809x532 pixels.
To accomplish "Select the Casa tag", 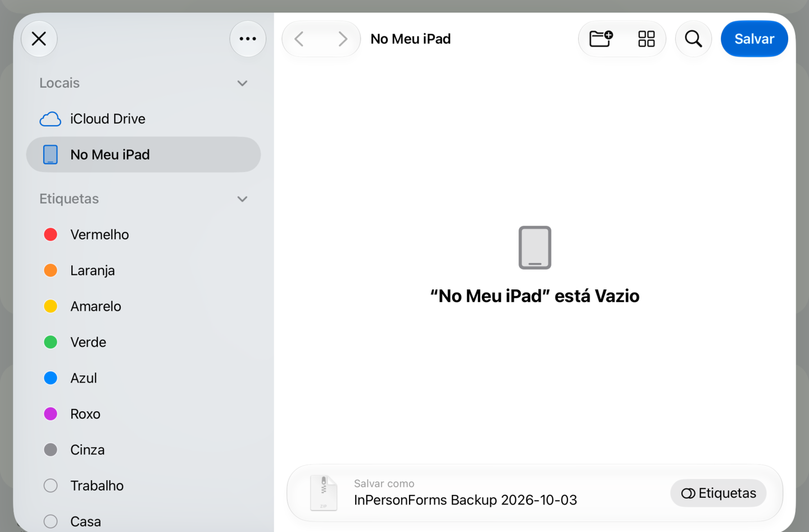I will point(143,521).
